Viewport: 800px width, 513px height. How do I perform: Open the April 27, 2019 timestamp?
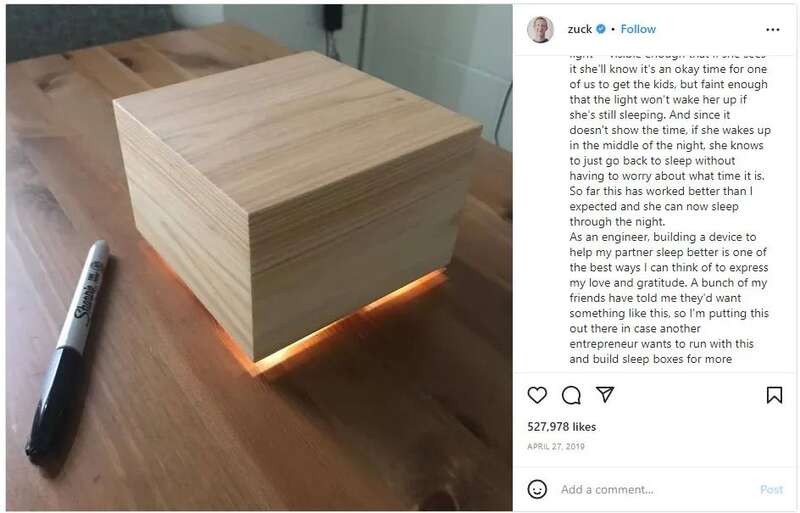[x=556, y=447]
